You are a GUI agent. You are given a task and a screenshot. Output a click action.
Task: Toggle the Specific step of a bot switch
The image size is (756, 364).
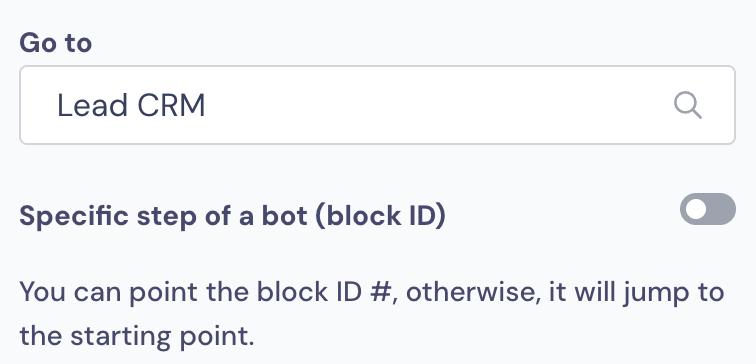click(708, 209)
